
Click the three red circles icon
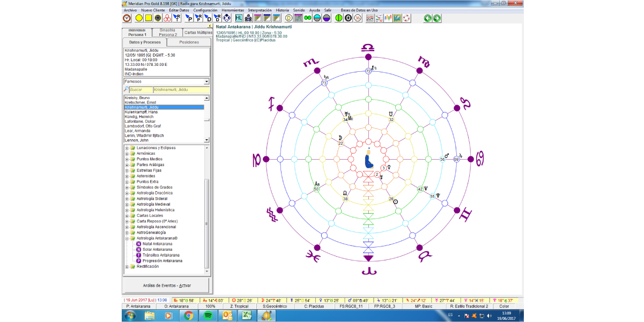tap(167, 18)
